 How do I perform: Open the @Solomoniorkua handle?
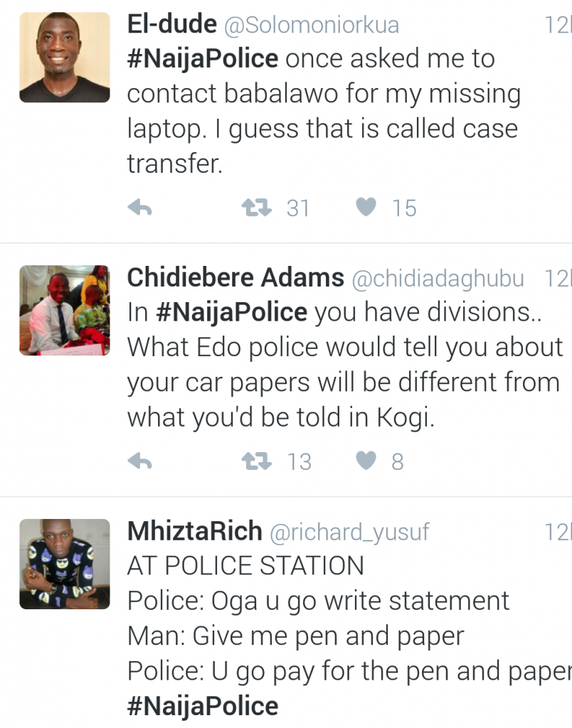(x=312, y=25)
